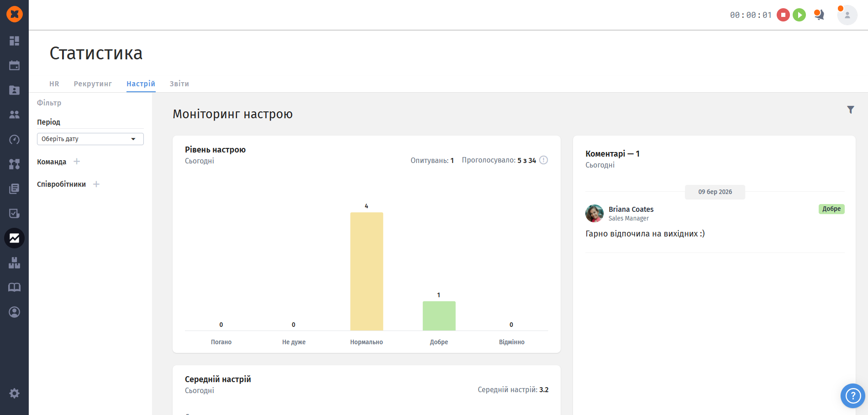Expand Команда filter with plus icon

coord(77,162)
